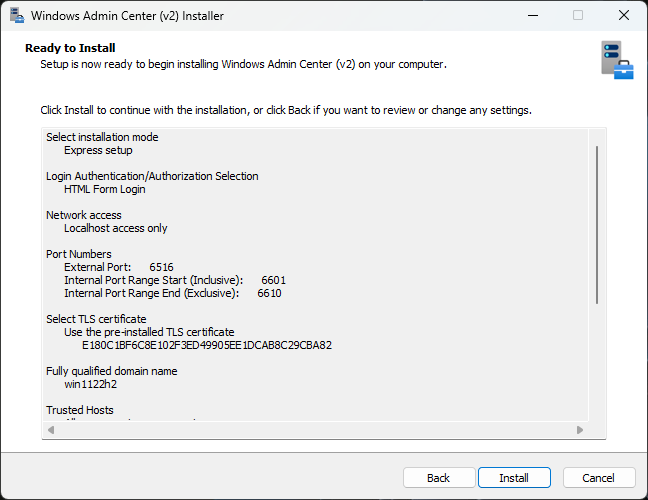Click the right arrow of the horizontal scrollbar
This screenshot has height=500, width=648.
[580, 430]
